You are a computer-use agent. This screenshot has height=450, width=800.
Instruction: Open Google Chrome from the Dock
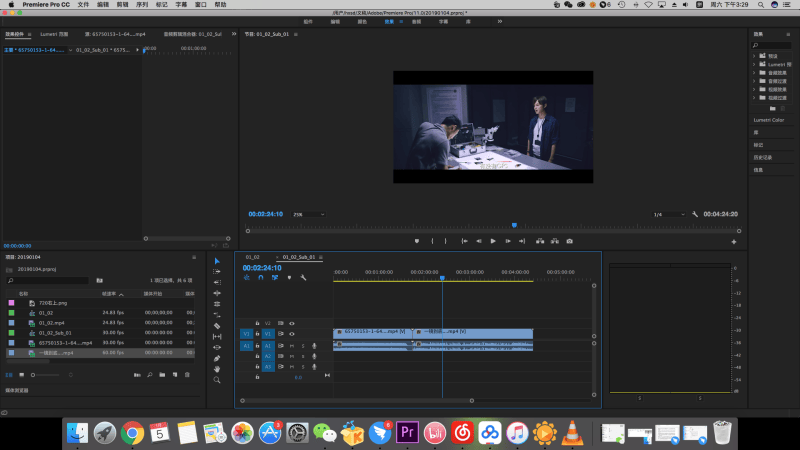[x=131, y=433]
